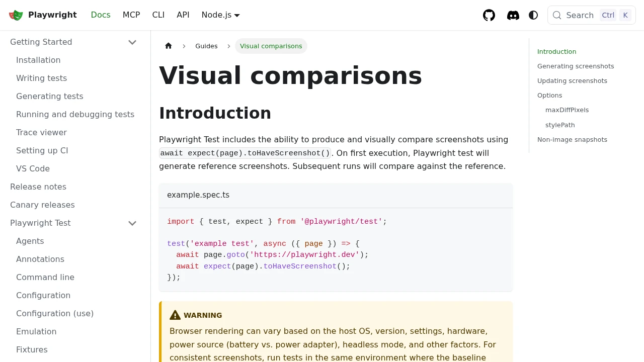The width and height of the screenshot is (644, 362).
Task: Jump to Options in table of contents
Action: (x=549, y=96)
